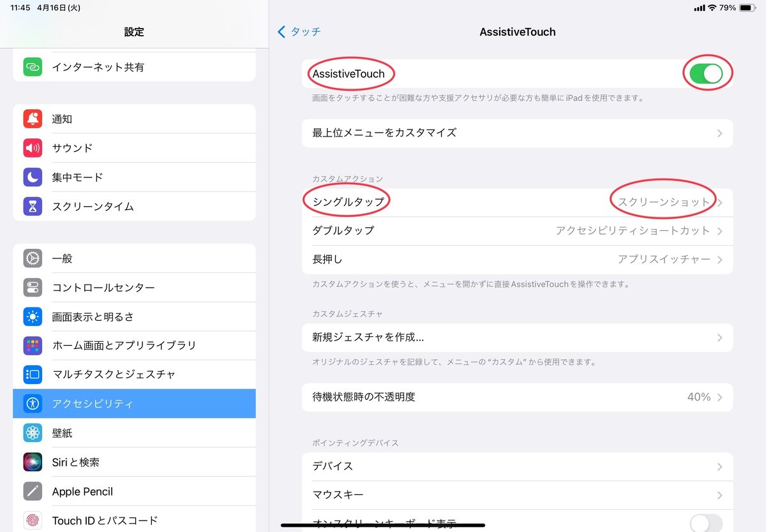
Task: Turn off the AssistiveTouch switch
Action: pyautogui.click(x=707, y=74)
